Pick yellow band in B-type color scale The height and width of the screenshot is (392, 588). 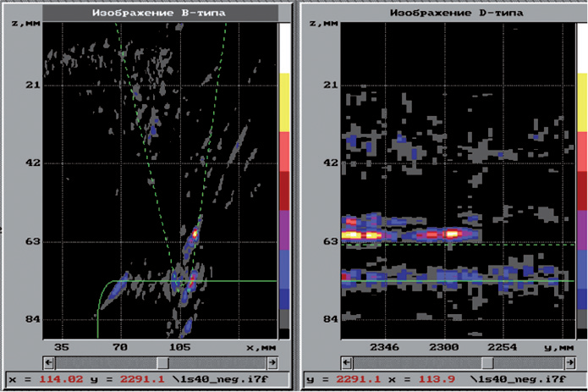[285, 102]
